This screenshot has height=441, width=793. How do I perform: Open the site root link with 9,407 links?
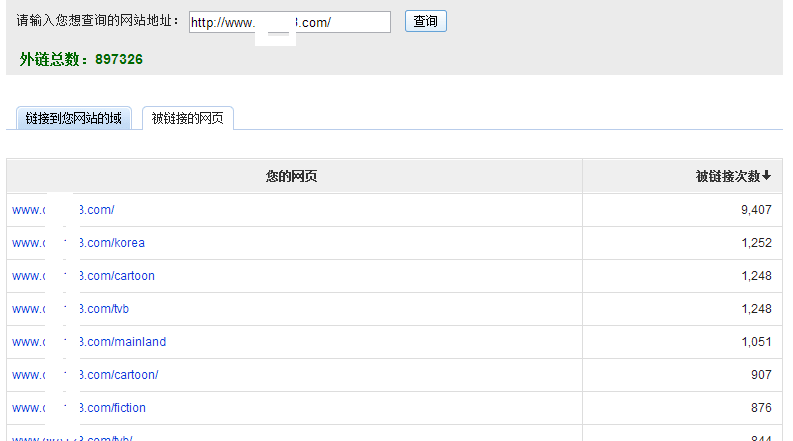[x=63, y=210]
